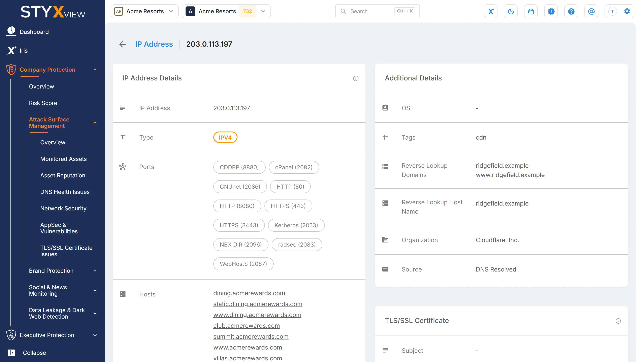The image size is (644, 362).
Task: Click the @ mentions icon
Action: 591,11
